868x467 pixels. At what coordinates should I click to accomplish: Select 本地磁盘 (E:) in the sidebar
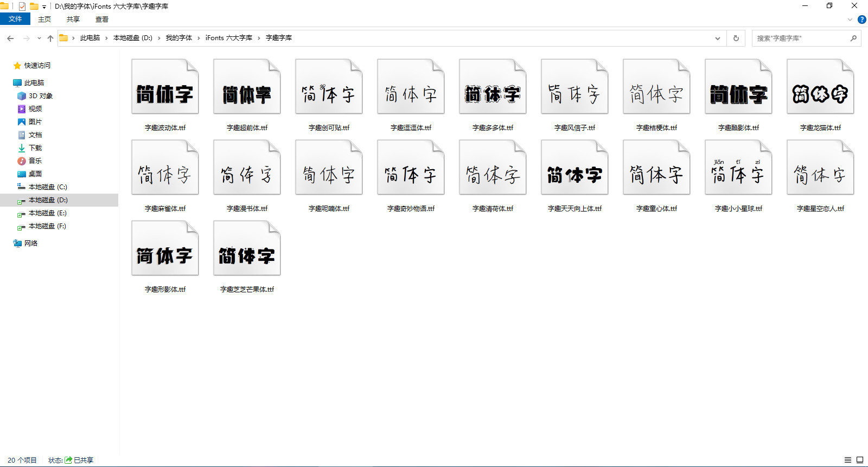[x=48, y=213]
